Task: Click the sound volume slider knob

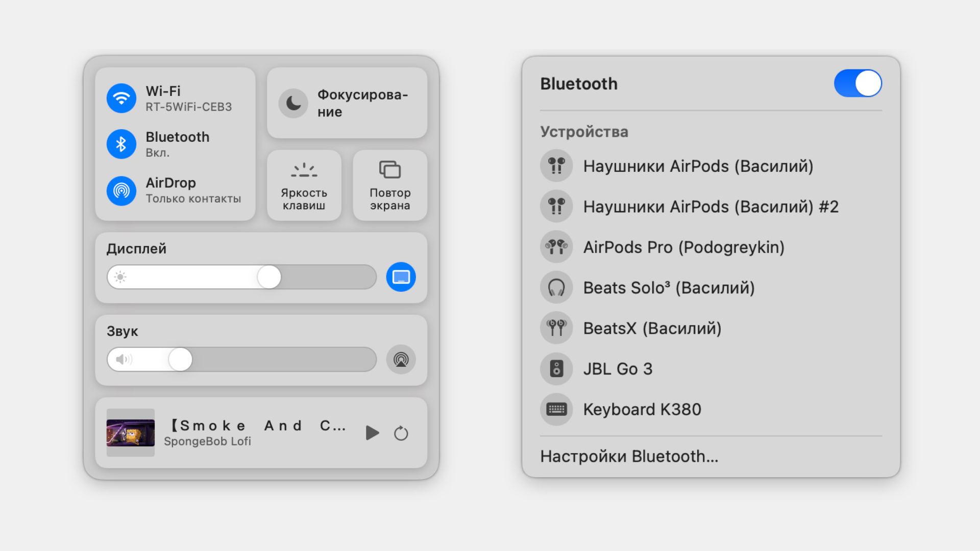Action: point(180,360)
